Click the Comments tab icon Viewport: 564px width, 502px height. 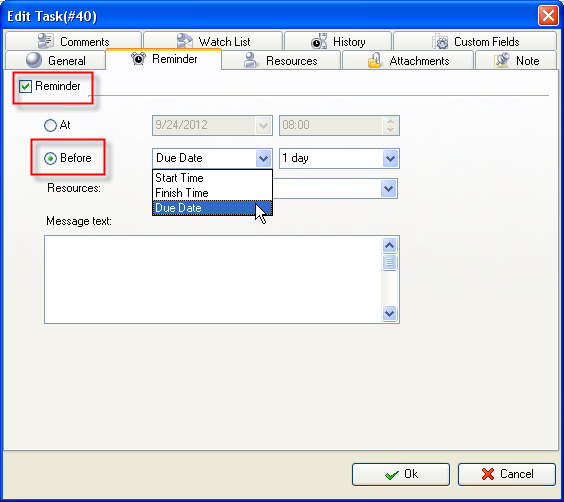tap(46, 41)
